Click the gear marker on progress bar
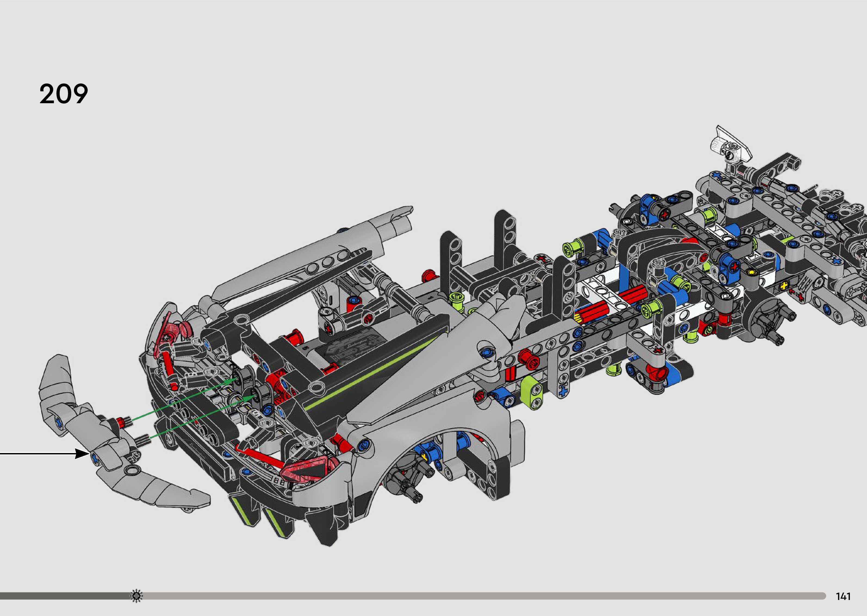This screenshot has height=616, width=867. [x=136, y=596]
